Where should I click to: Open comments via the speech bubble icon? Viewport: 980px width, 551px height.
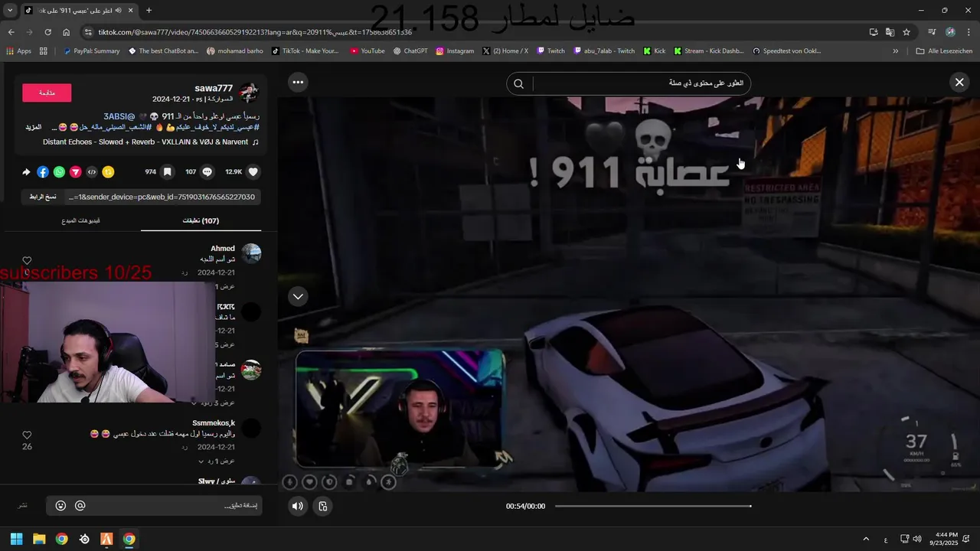[207, 172]
